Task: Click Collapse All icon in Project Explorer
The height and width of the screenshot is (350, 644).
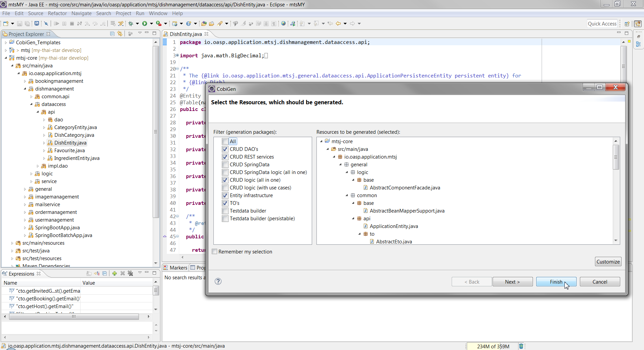Action: (112, 34)
